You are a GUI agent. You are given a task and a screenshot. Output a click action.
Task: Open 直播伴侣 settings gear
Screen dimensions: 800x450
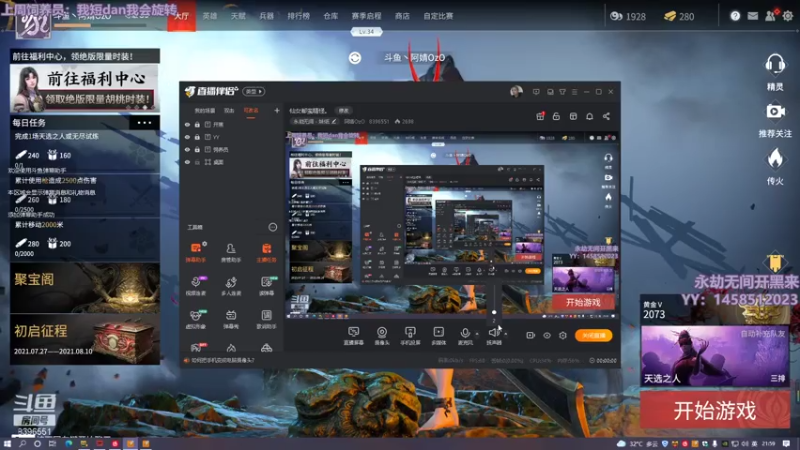[x=563, y=335]
